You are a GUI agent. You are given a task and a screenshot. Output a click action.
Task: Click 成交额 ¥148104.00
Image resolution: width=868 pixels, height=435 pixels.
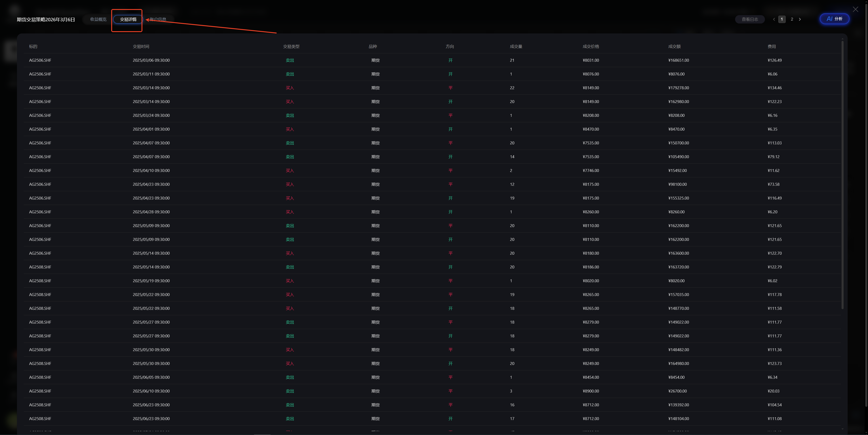point(679,419)
